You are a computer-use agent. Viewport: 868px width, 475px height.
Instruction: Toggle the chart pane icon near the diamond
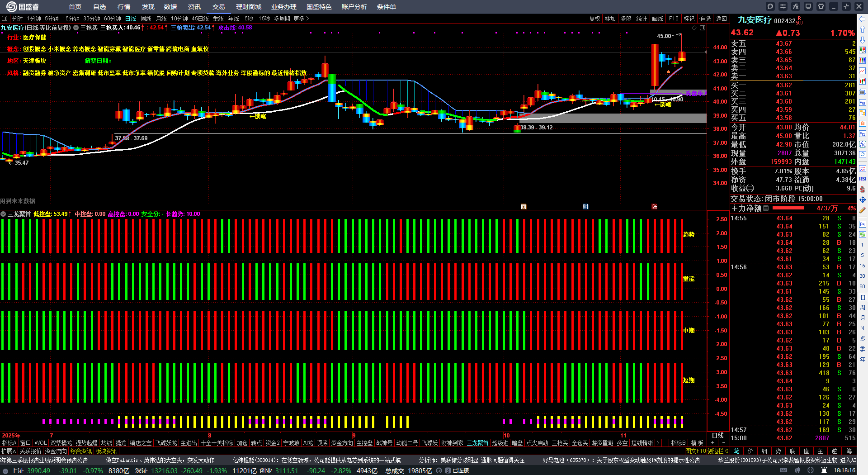[x=703, y=28]
